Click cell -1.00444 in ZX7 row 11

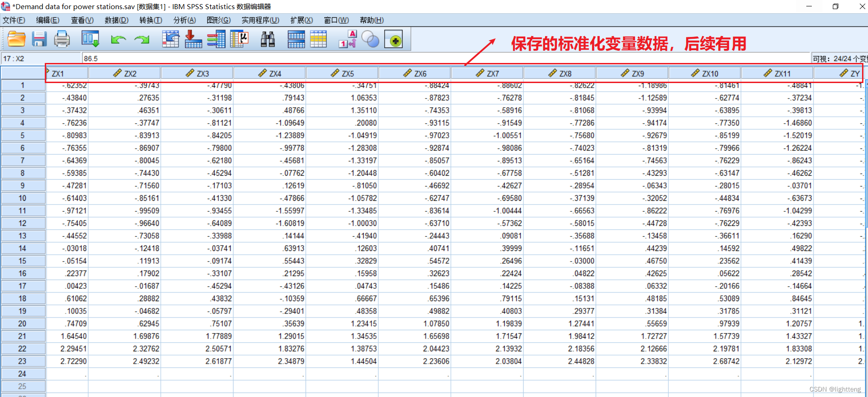pyautogui.click(x=487, y=211)
